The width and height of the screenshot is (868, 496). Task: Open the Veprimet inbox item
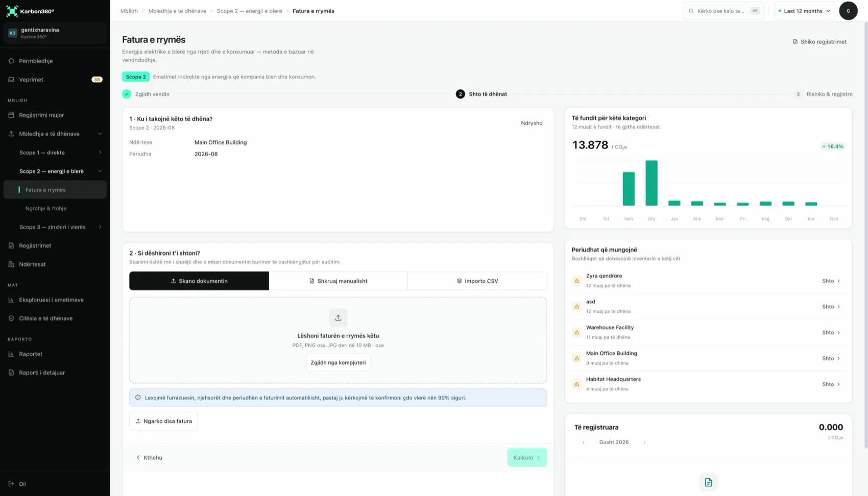click(55, 80)
